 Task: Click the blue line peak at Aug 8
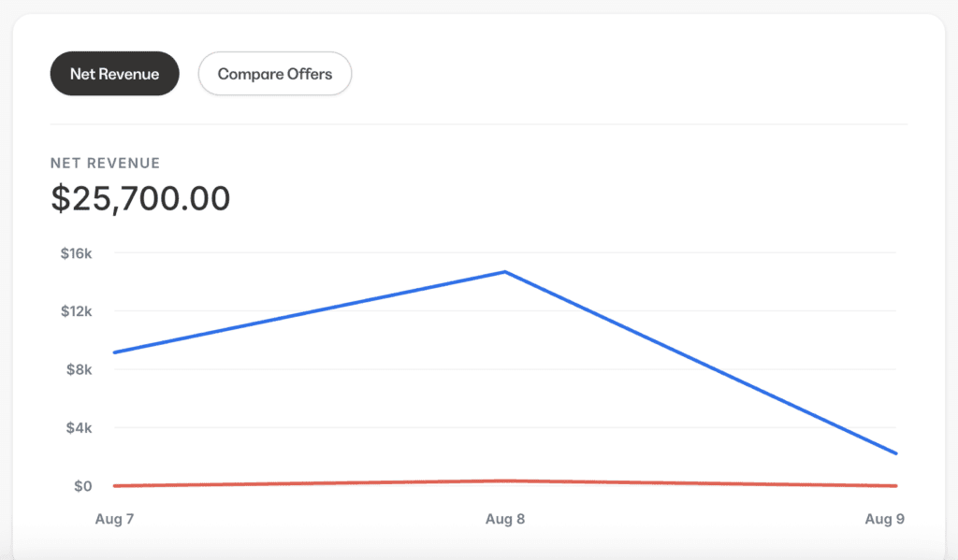[x=504, y=272]
